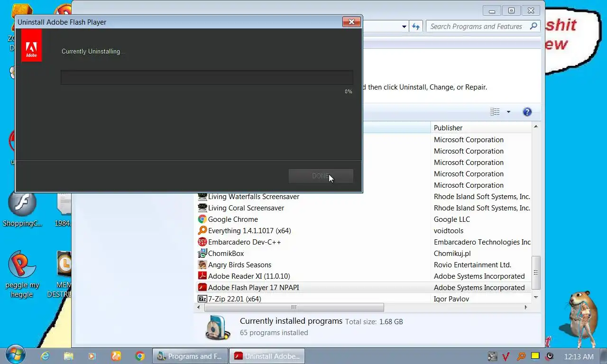This screenshot has width=607, height=364.
Task: Click the Living Coral Screensaver icon
Action: pos(202,208)
